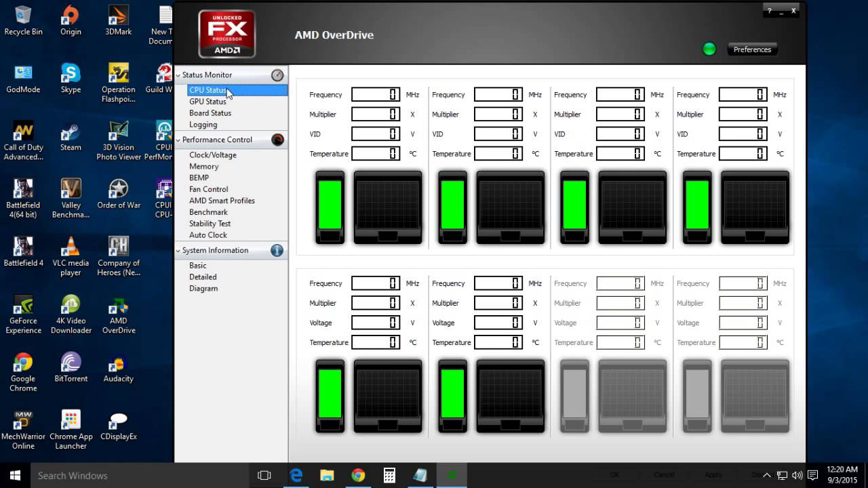
Task: Open Task View on the taskbar
Action: click(x=264, y=475)
